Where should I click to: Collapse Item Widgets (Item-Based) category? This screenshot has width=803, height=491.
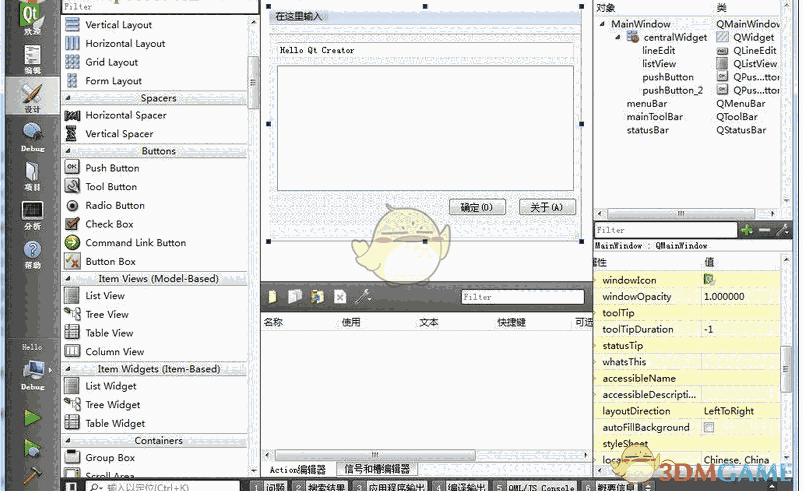click(68, 369)
